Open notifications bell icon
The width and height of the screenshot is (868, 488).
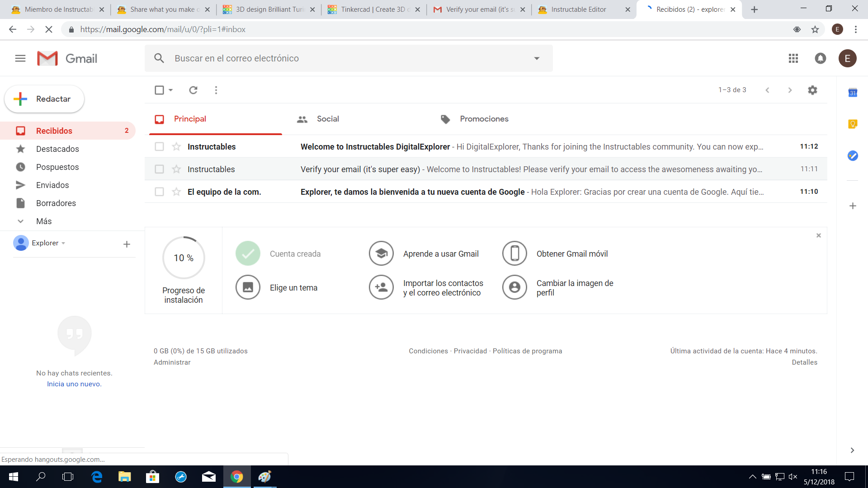(x=821, y=58)
